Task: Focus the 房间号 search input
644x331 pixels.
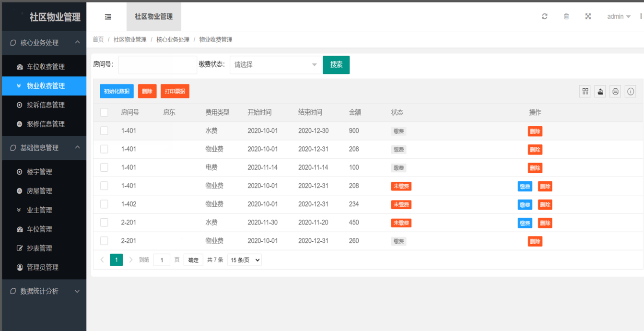Action: coord(158,65)
